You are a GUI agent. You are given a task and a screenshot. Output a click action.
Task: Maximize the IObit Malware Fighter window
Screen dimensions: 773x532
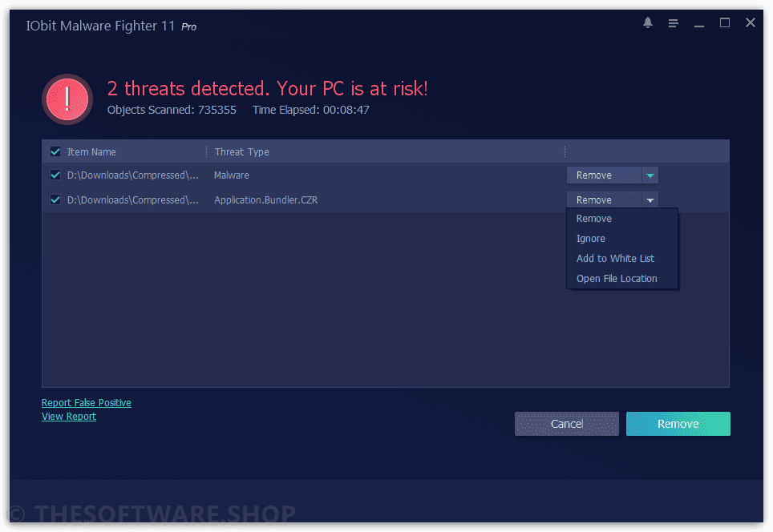[725, 22]
